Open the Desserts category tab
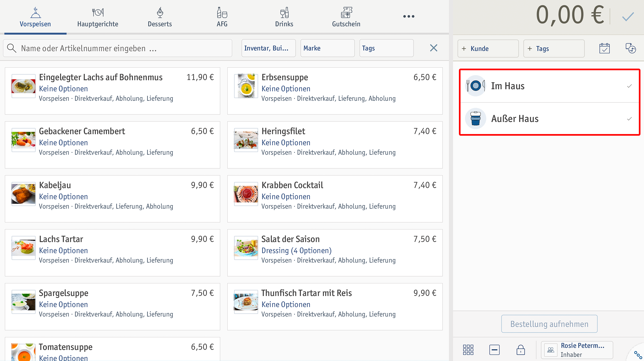The height and width of the screenshot is (361, 644). (160, 17)
